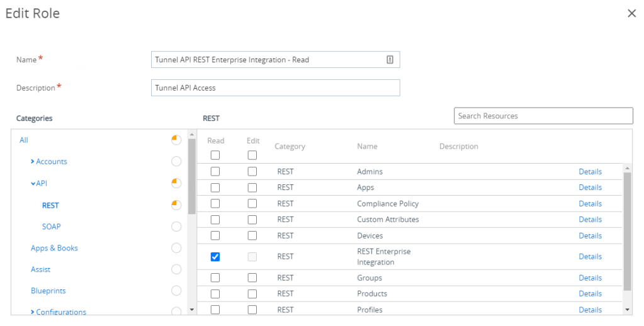Image resolution: width=644 pixels, height=326 pixels.
Task: Expand the Accounts category tree
Action: coord(33,162)
